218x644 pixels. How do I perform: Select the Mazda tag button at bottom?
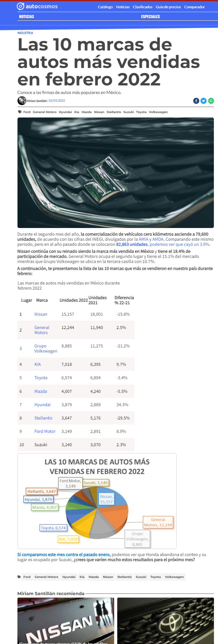93,577
